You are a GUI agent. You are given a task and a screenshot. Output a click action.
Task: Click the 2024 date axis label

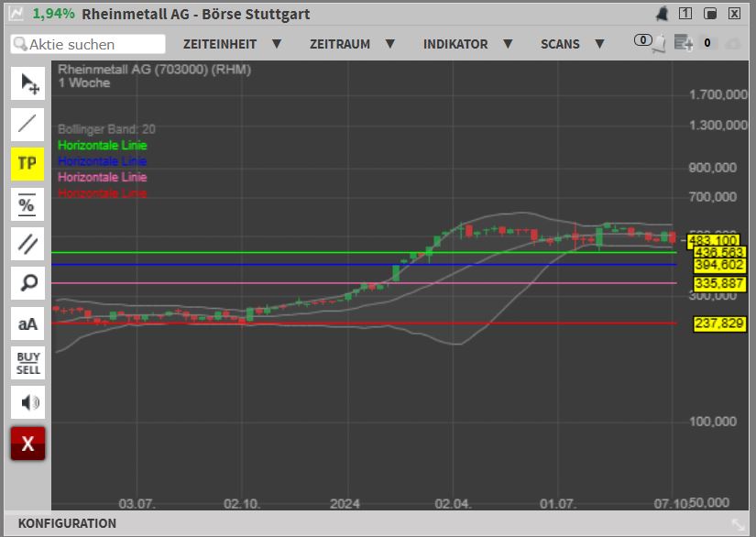click(x=345, y=504)
